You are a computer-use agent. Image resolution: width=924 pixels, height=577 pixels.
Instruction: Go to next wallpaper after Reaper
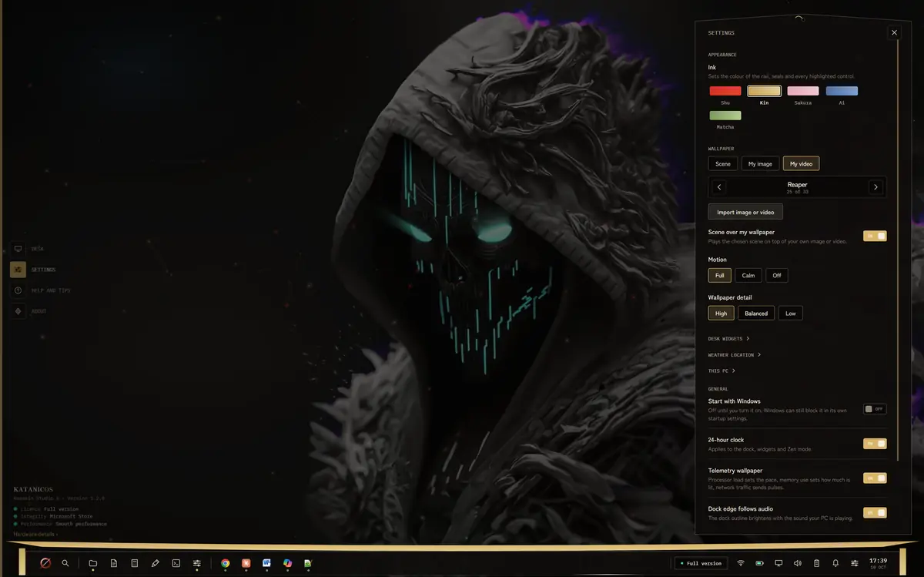click(x=875, y=187)
